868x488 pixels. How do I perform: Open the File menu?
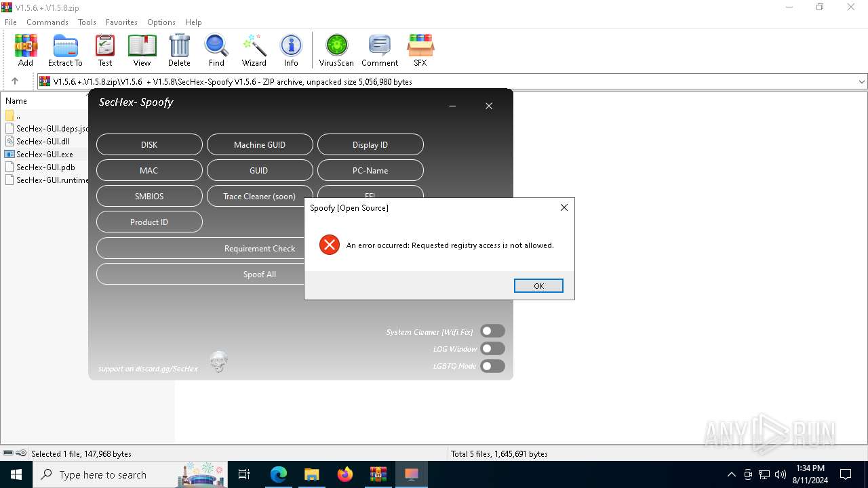tap(11, 22)
